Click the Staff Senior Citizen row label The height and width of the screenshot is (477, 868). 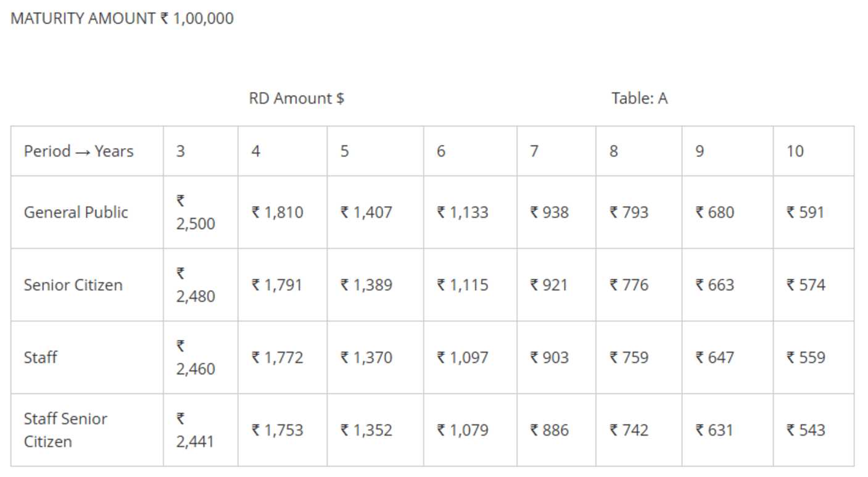click(x=65, y=430)
